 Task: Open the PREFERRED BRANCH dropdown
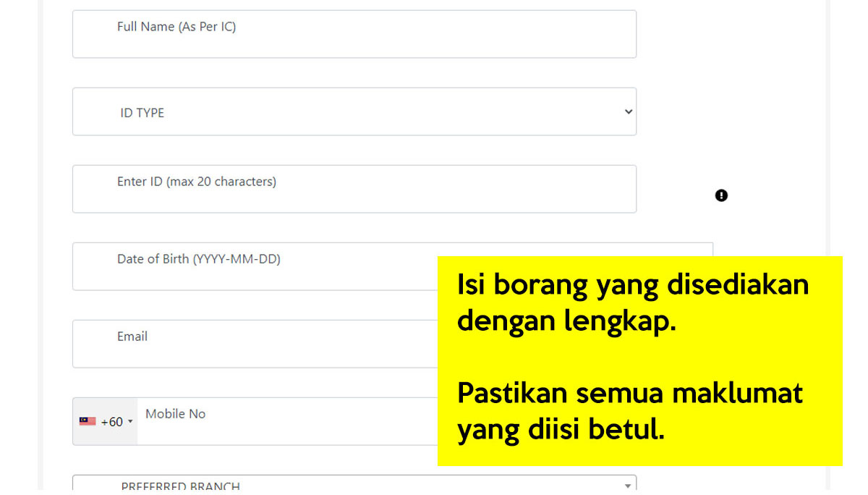tap(354, 485)
